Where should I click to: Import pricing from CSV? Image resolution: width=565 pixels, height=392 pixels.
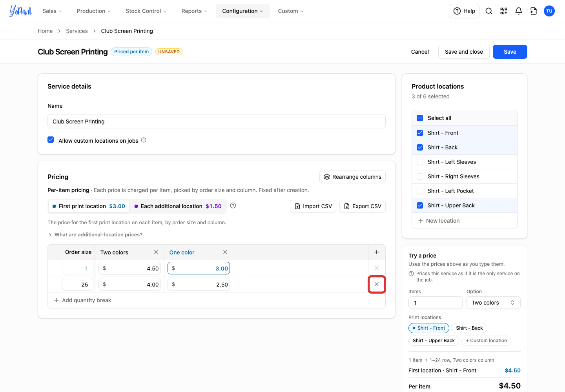coord(313,206)
